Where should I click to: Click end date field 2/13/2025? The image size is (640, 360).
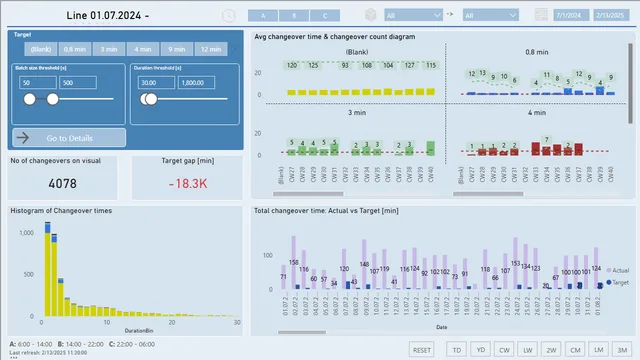click(x=611, y=16)
